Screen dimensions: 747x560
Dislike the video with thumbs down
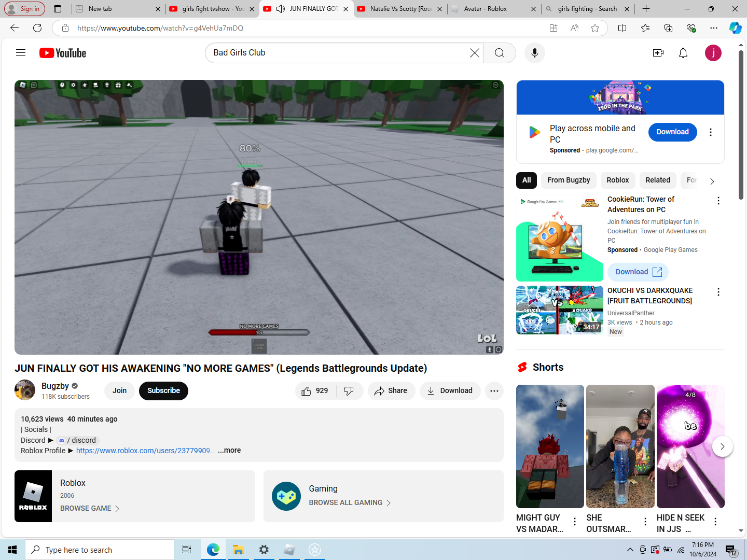pyautogui.click(x=350, y=391)
